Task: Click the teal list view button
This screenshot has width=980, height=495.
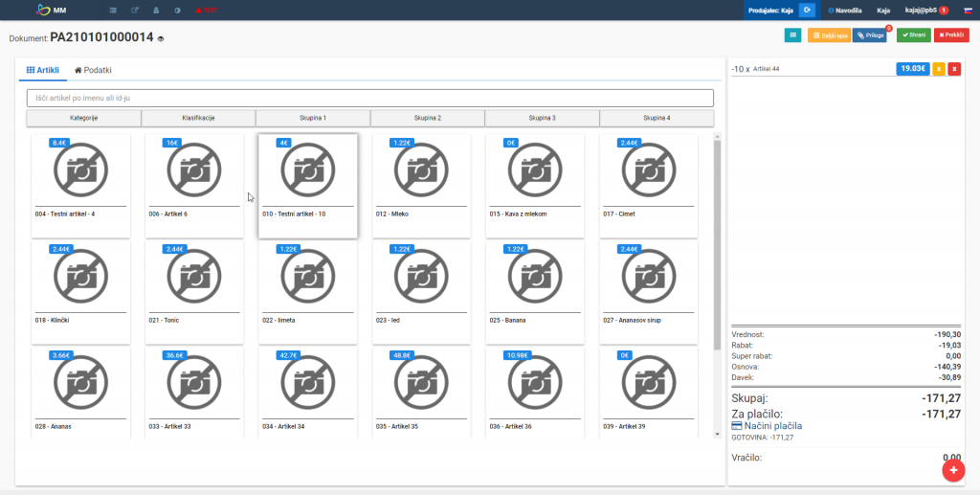Action: pyautogui.click(x=793, y=35)
